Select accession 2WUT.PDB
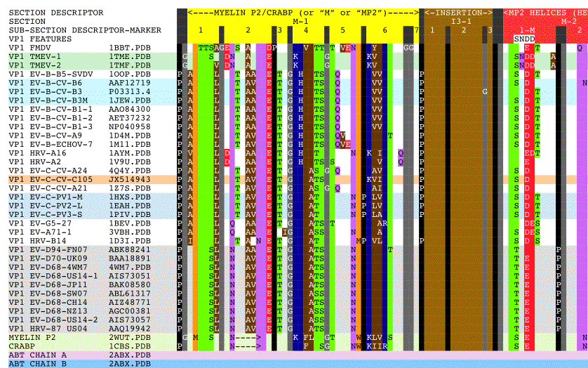588x368 pixels. point(130,337)
